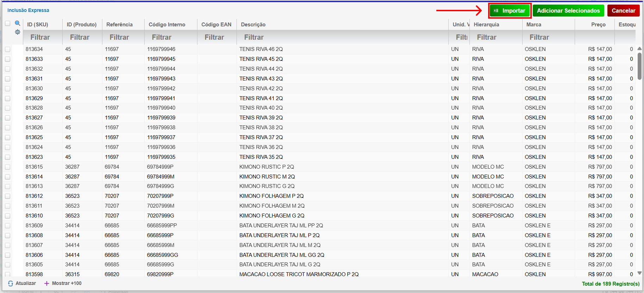The height and width of the screenshot is (293, 644).
Task: Sort by the Preço column header
Action: pyautogui.click(x=598, y=25)
